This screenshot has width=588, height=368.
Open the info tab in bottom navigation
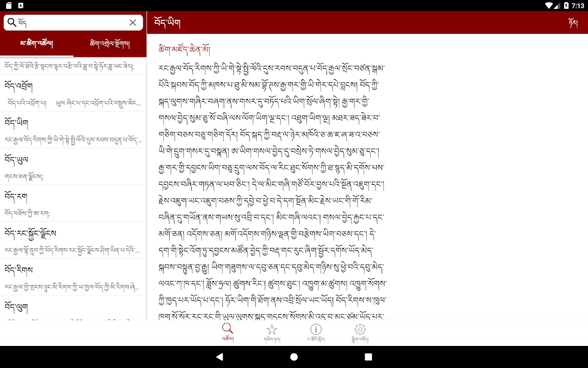[316, 333]
